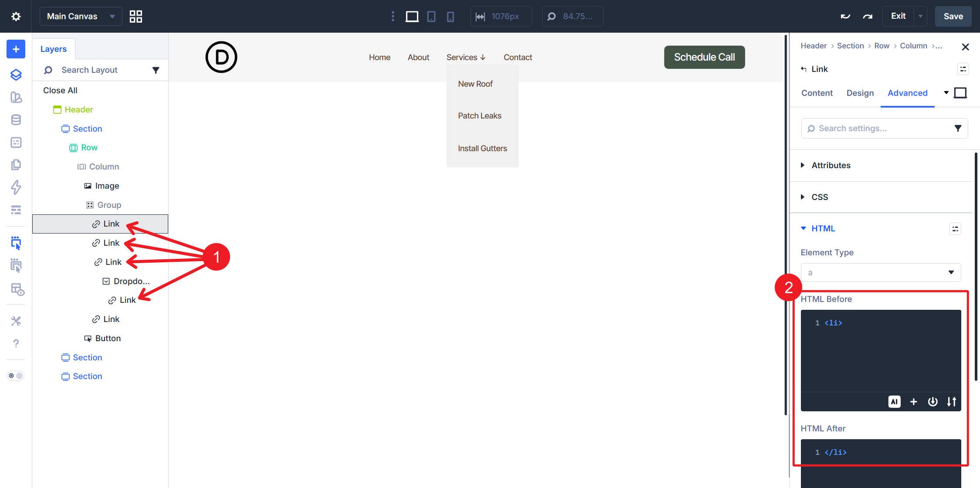Switch to phone preview mode
The image size is (980, 488).
coord(451,16)
